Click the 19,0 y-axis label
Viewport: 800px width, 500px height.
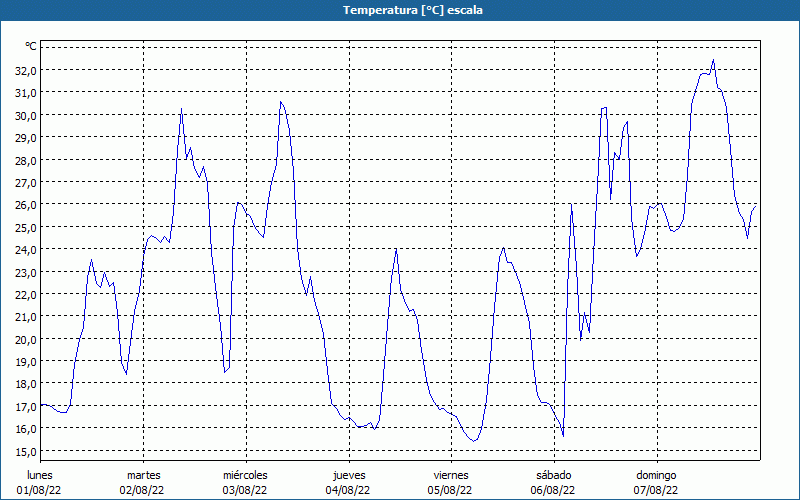26,362
